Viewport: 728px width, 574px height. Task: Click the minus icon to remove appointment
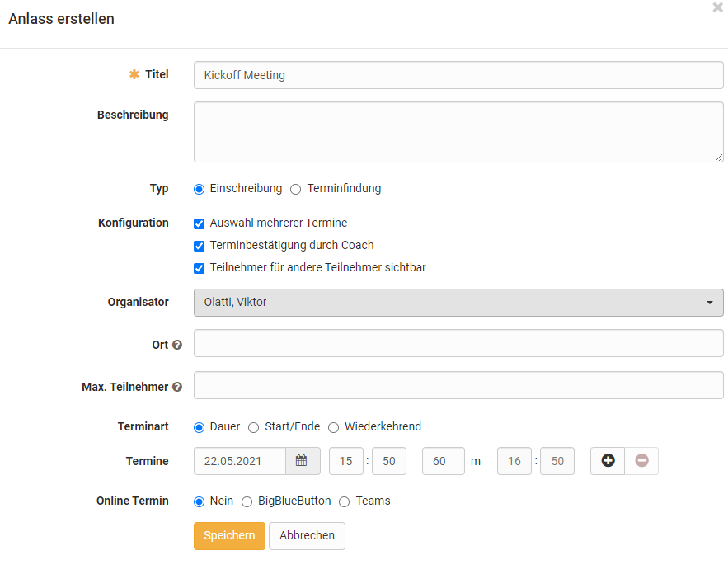641,461
